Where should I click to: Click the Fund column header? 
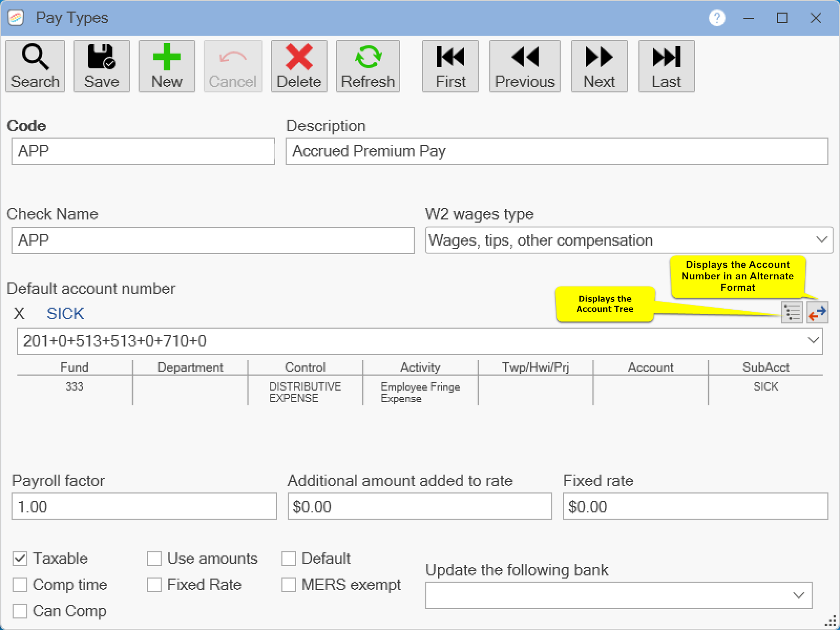[x=75, y=367]
